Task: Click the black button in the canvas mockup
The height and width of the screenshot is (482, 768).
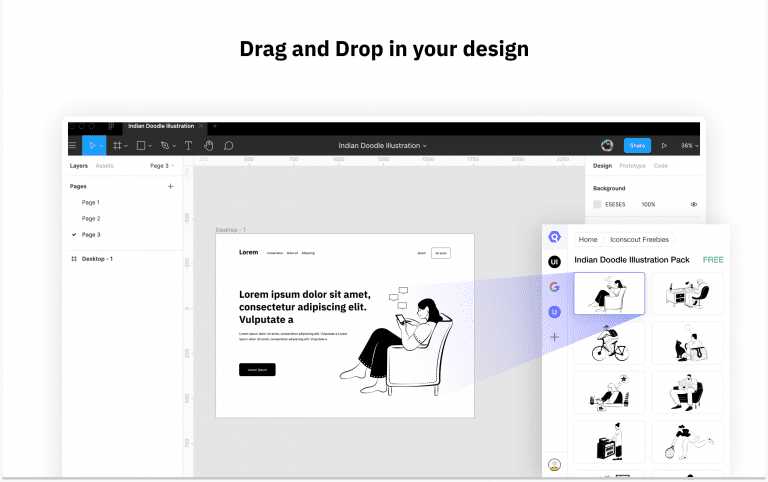Action: pos(257,370)
